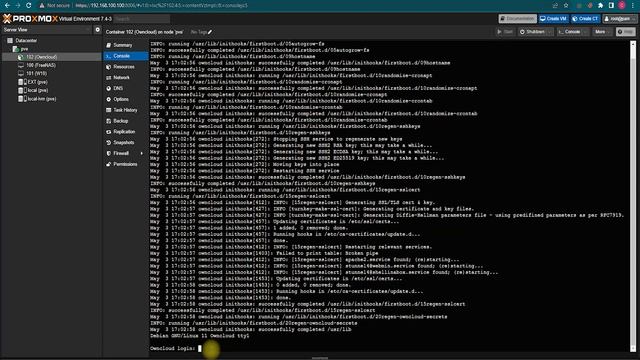Image resolution: width=640 pixels, height=360 pixels.
Task: Expand the Firewall submenu arrow
Action: (x=142, y=153)
